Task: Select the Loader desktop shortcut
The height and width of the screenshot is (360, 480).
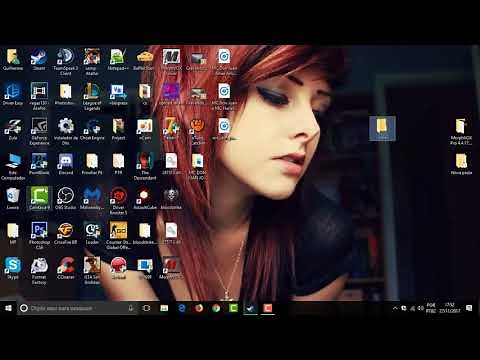Action: pos(92,233)
